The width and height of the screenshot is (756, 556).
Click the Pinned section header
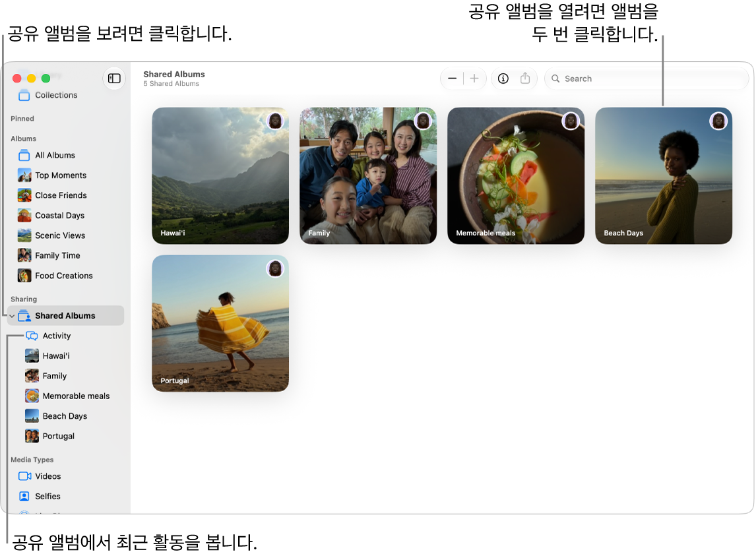point(22,119)
